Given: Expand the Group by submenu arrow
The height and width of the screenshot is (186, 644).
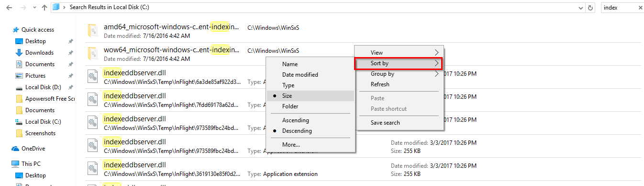Looking at the screenshot, I should pyautogui.click(x=436, y=74).
